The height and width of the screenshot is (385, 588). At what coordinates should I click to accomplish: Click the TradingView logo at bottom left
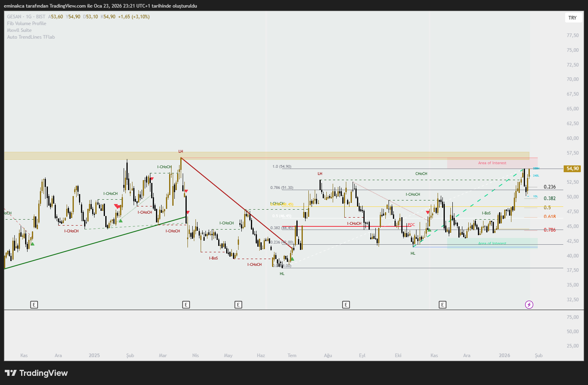point(36,373)
